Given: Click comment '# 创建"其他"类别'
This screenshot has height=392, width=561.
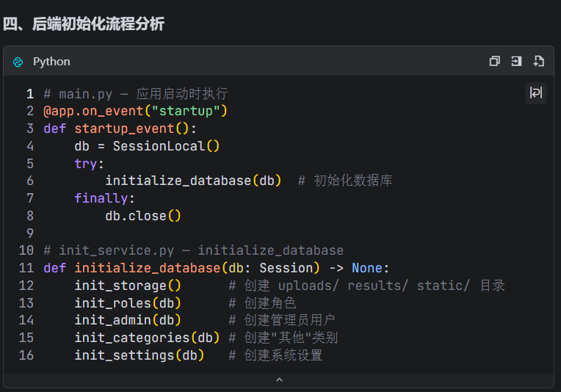Looking at the screenshot, I should click(x=283, y=338).
